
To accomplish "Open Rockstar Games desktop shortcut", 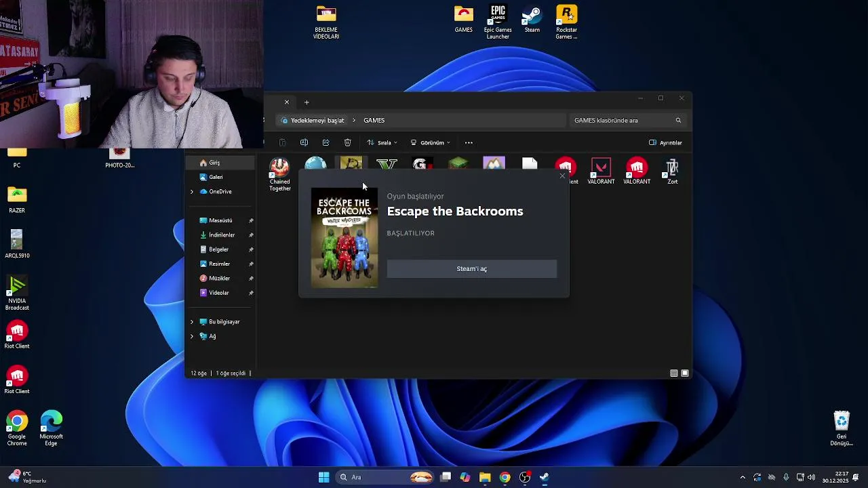I will (x=567, y=22).
